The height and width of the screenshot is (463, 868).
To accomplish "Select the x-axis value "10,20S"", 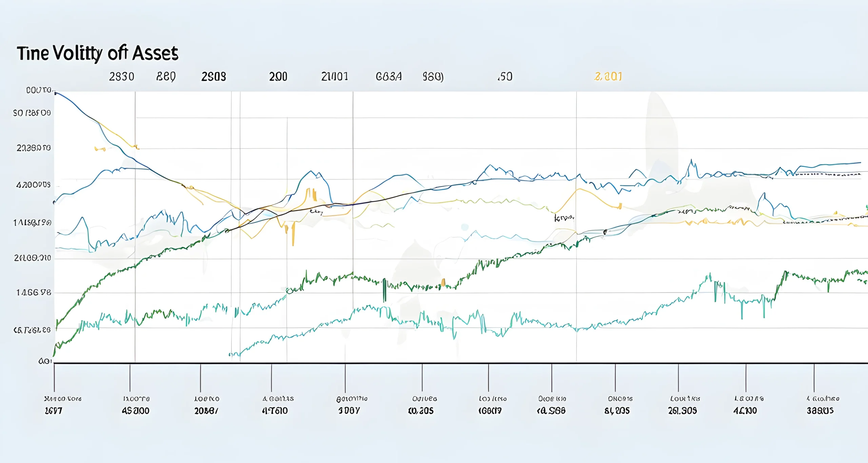I will (x=421, y=411).
